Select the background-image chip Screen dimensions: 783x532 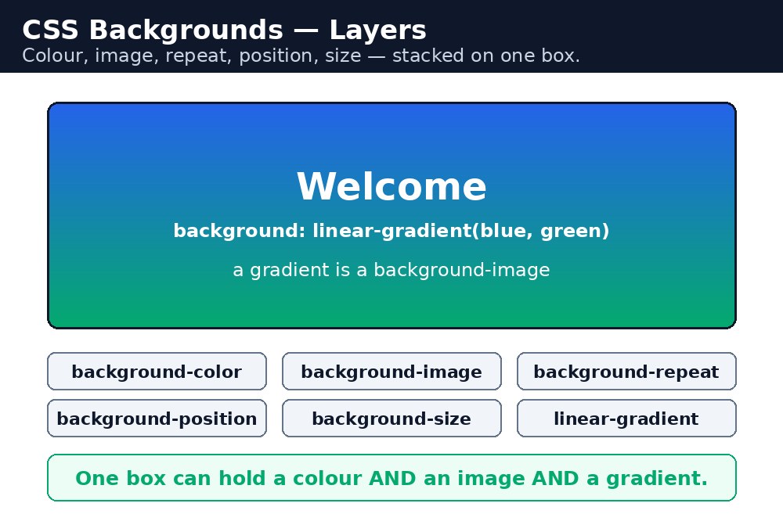[391, 372]
